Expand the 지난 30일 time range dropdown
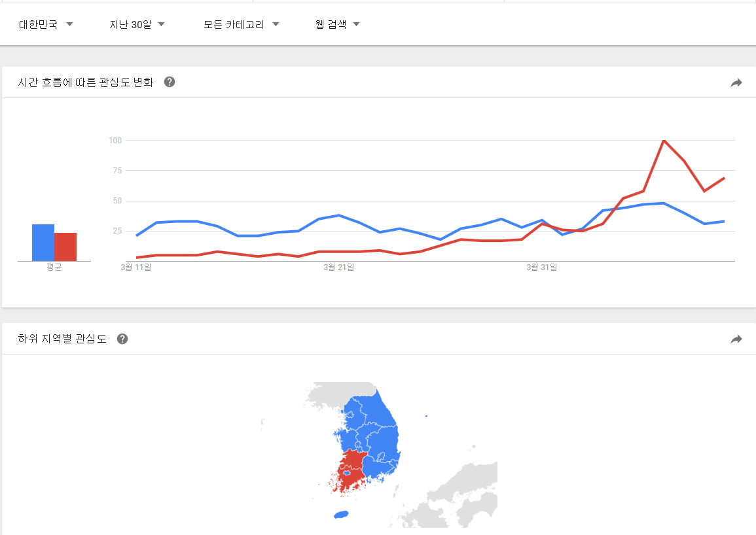Viewport: 756px width, 535px height. [x=137, y=25]
